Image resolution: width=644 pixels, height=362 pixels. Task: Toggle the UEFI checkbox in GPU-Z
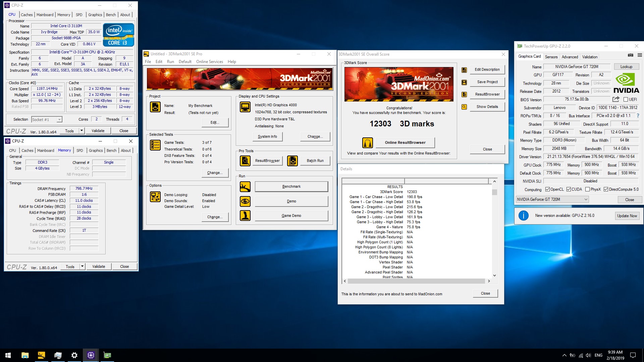click(626, 100)
